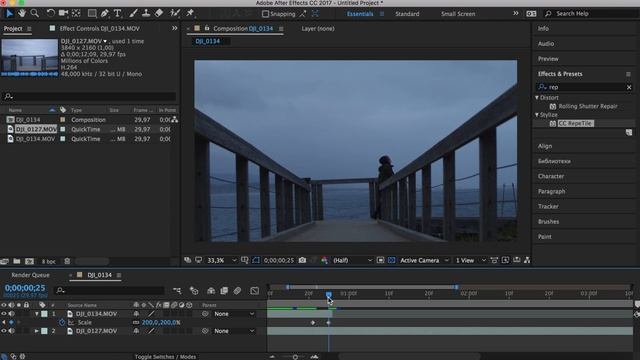Open the Parent dropdown for DJI_0134.MOV
The image size is (640, 360).
234,314
